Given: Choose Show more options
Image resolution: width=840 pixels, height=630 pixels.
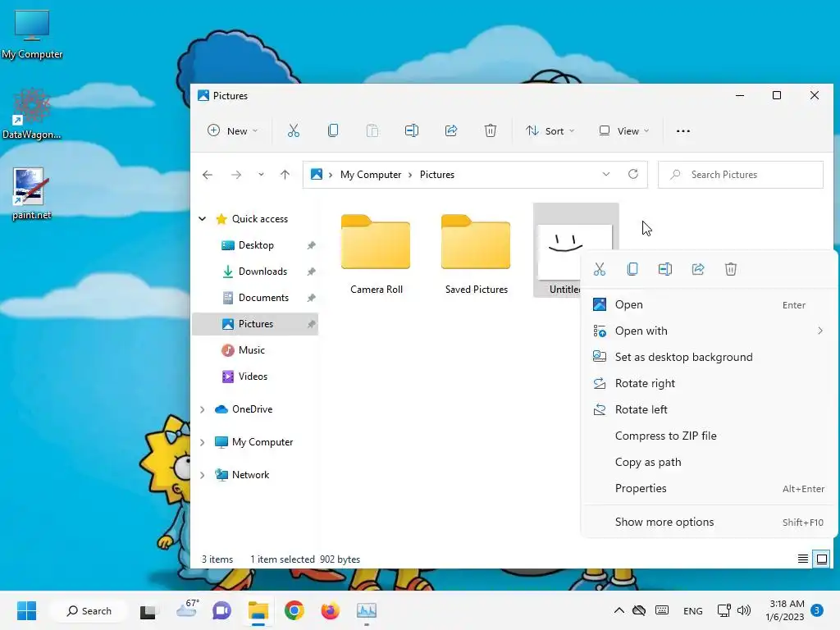Looking at the screenshot, I should (x=709, y=522).
